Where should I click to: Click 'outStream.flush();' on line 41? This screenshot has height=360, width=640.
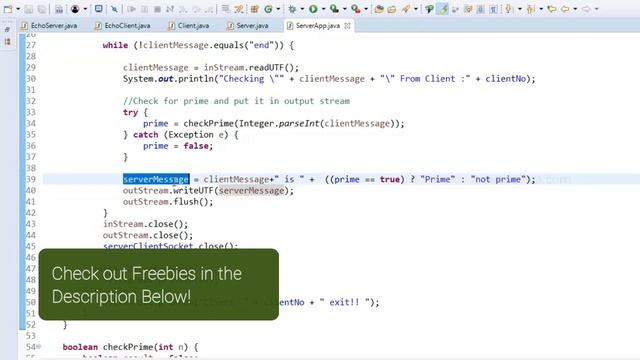point(168,202)
